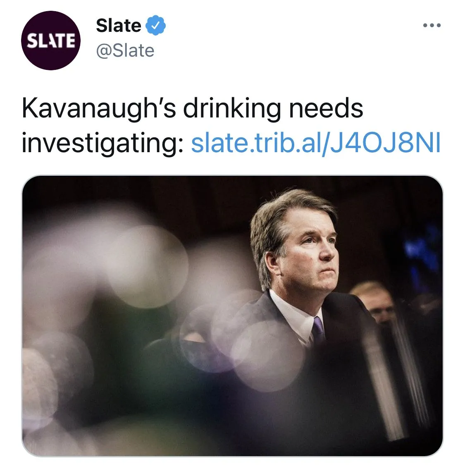The width and height of the screenshot is (465, 476).
Task: Click the white SLATE logo text
Action: [x=51, y=41]
